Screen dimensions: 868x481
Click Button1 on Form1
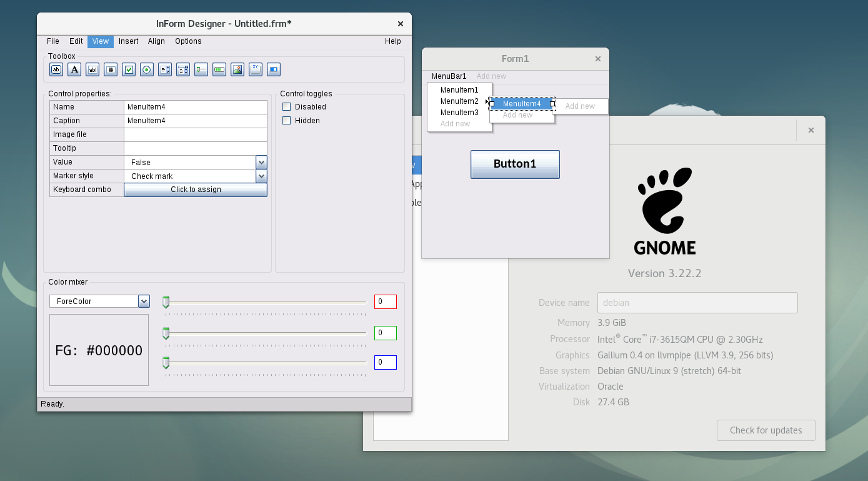pos(515,164)
